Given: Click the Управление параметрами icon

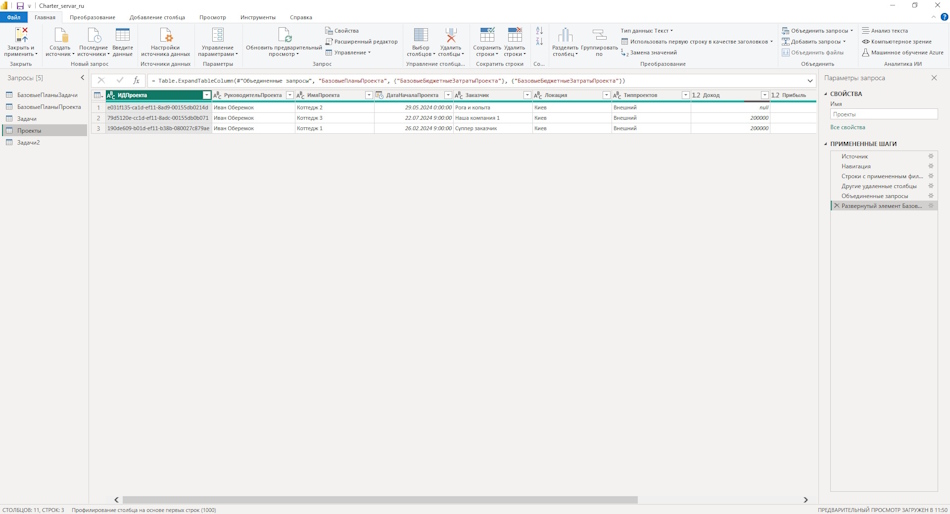Looking at the screenshot, I should (x=218, y=35).
